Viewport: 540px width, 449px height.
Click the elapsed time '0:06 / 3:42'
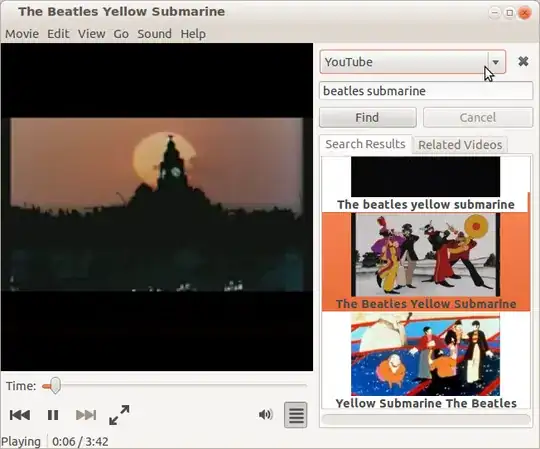coord(80,441)
